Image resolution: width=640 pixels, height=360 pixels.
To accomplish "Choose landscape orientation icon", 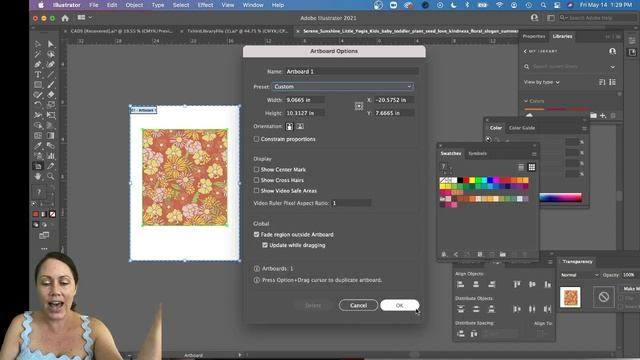I will pyautogui.click(x=300, y=127).
